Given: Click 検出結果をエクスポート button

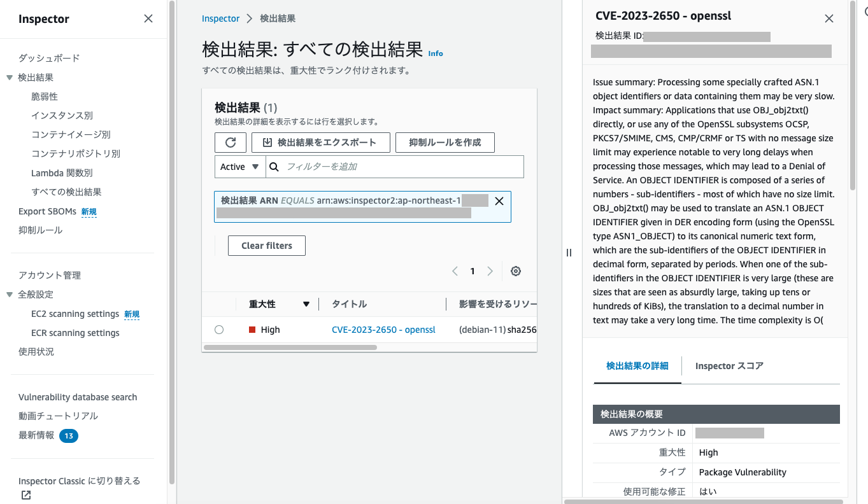Looking at the screenshot, I should [x=321, y=143].
